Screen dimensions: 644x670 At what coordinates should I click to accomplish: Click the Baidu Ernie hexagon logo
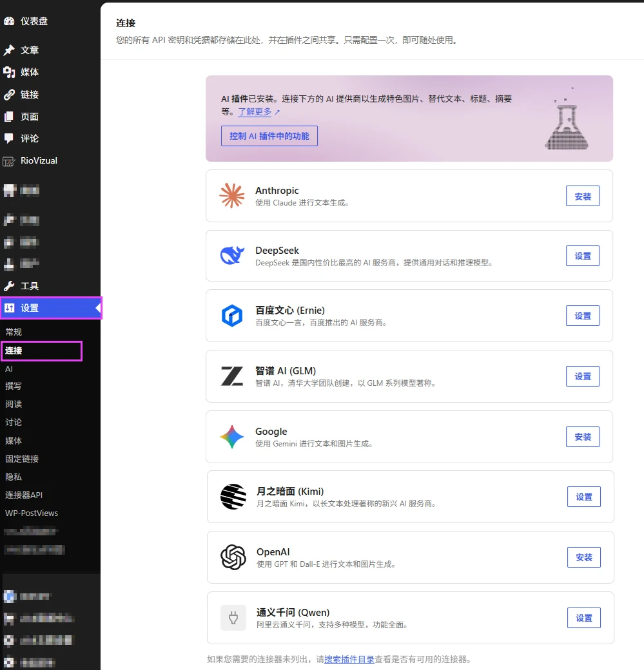(232, 316)
